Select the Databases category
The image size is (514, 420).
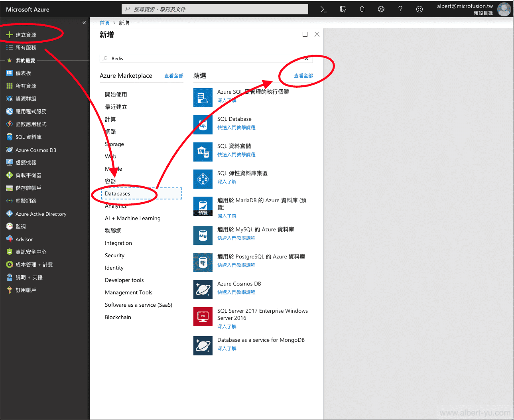(x=142, y=193)
